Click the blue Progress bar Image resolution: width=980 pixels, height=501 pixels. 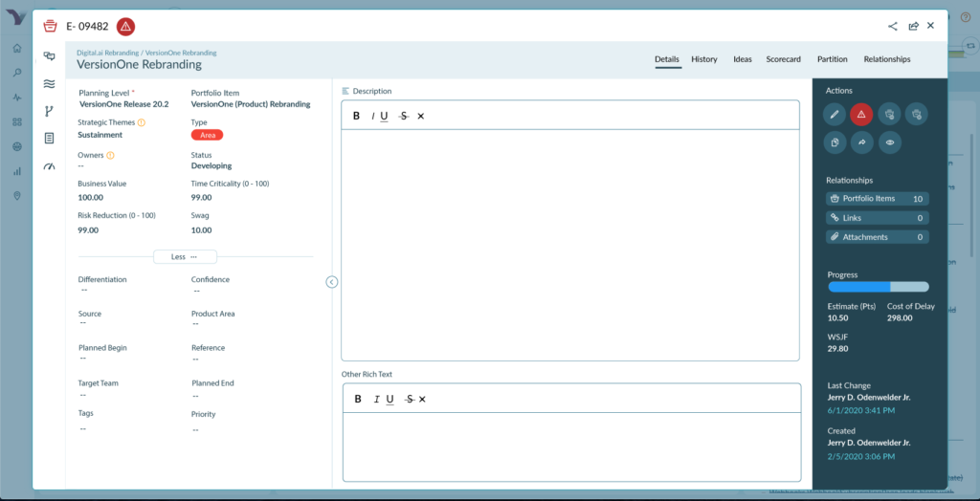tap(879, 287)
